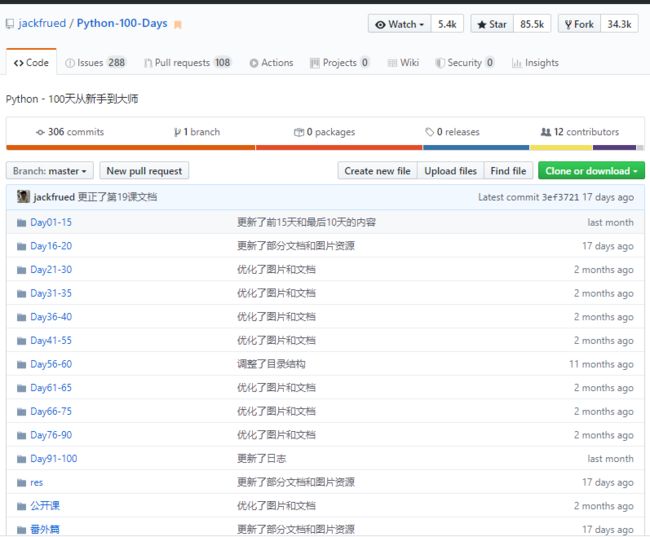Screen dimensions: 650x537
Task: Click the repository book icon beside jackfrued
Action: click(x=10, y=24)
